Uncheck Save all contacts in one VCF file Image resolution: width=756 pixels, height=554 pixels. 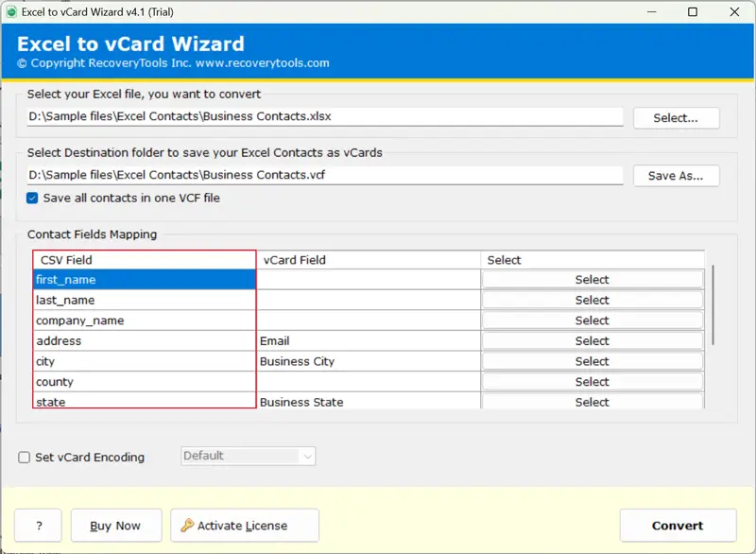(x=33, y=199)
